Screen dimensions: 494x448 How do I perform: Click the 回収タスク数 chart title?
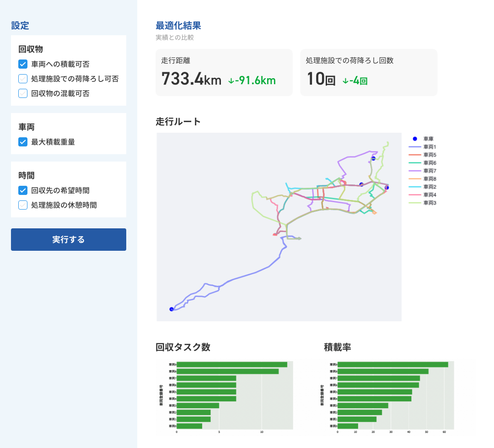[x=183, y=347]
